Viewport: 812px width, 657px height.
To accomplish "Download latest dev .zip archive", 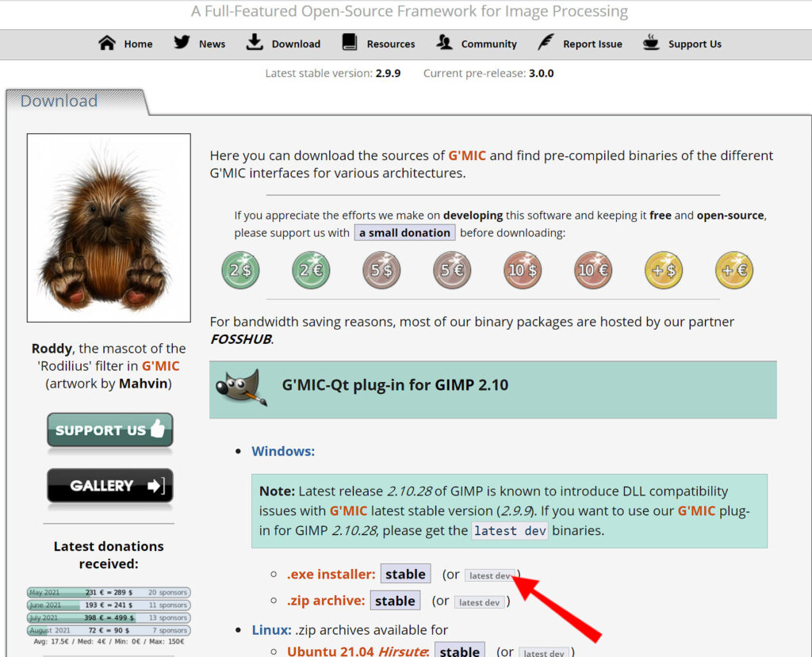I will point(479,602).
